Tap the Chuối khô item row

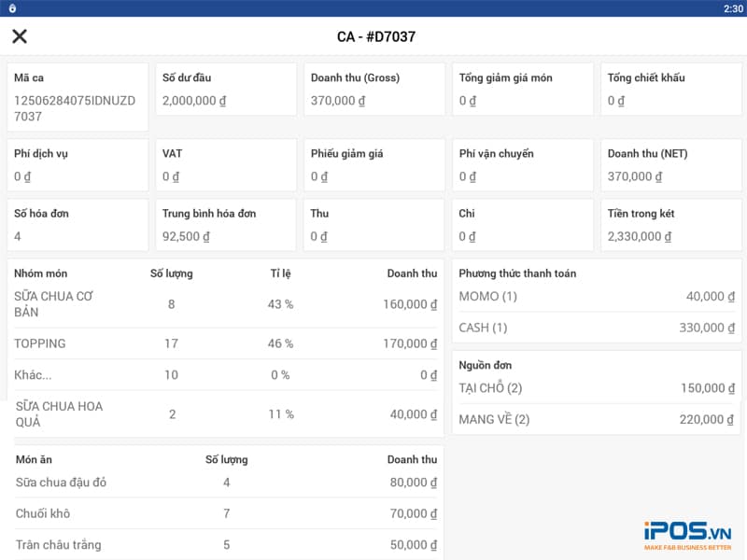click(x=225, y=513)
